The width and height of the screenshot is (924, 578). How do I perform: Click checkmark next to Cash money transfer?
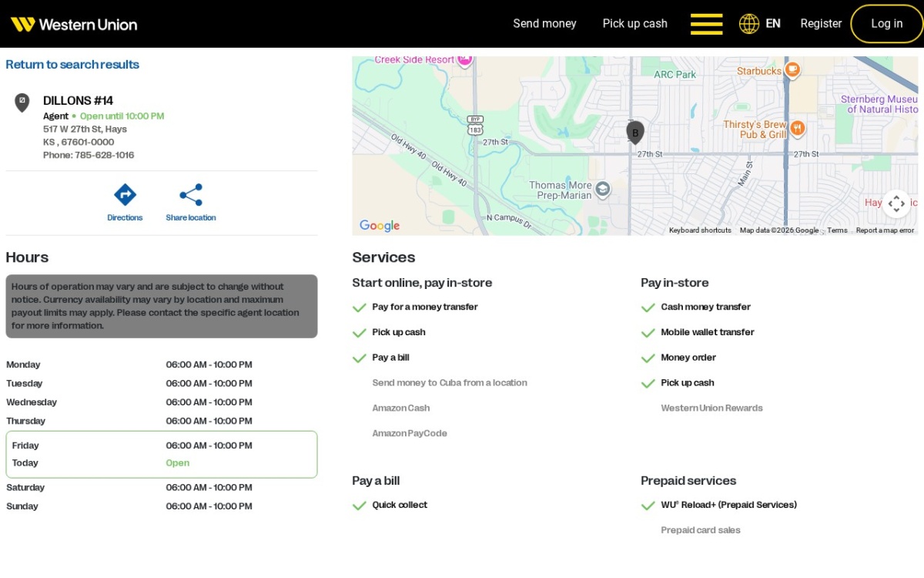pyautogui.click(x=648, y=307)
